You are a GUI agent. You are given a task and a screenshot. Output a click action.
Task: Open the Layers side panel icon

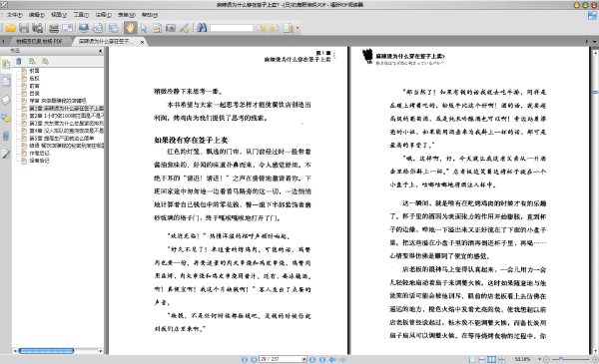6,100
